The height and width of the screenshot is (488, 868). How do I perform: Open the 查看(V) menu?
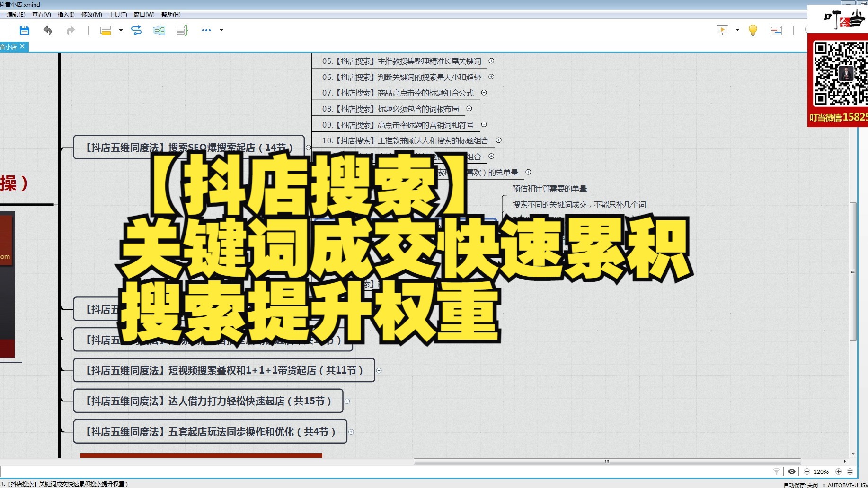[42, 15]
